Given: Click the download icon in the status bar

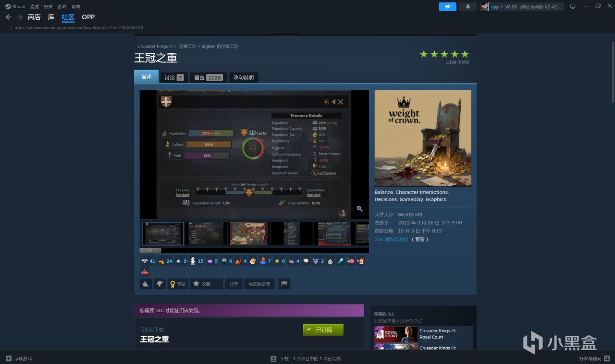Looking at the screenshot, I should 273,359.
